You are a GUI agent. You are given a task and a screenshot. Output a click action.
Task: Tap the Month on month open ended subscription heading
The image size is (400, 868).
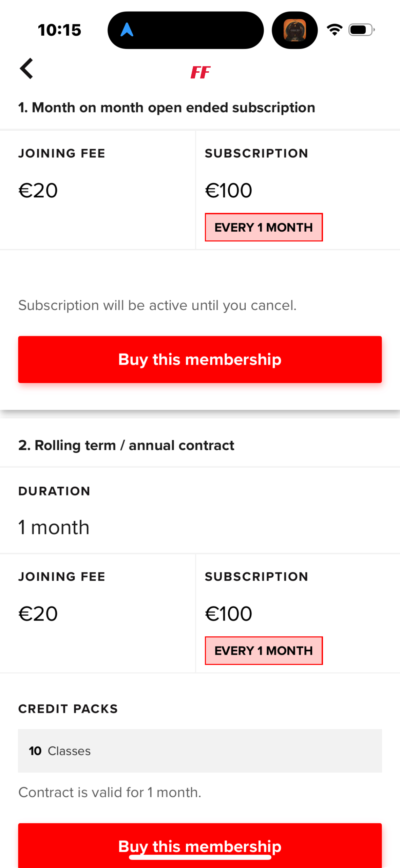(167, 108)
